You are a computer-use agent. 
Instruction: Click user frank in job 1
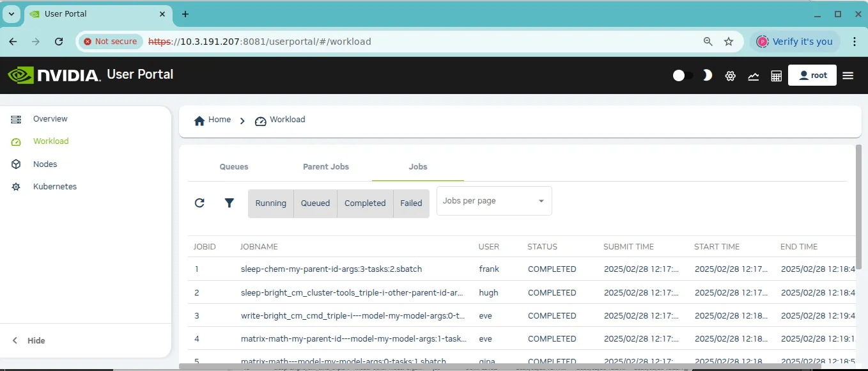[489, 269]
